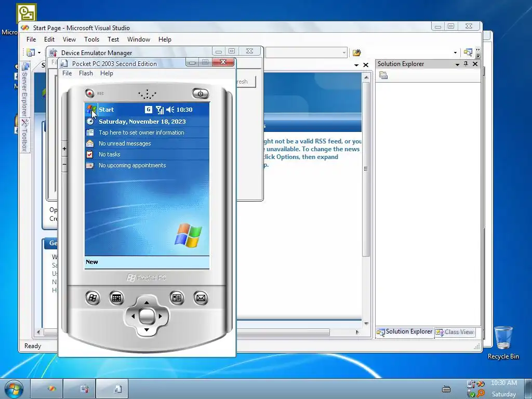Tap the speaker volume icon on Pocket PC

pyautogui.click(x=170, y=110)
